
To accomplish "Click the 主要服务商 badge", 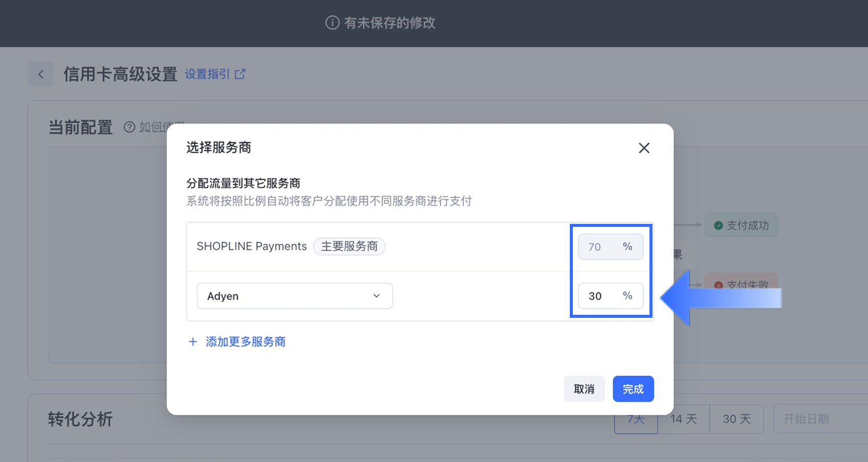I will (349, 246).
